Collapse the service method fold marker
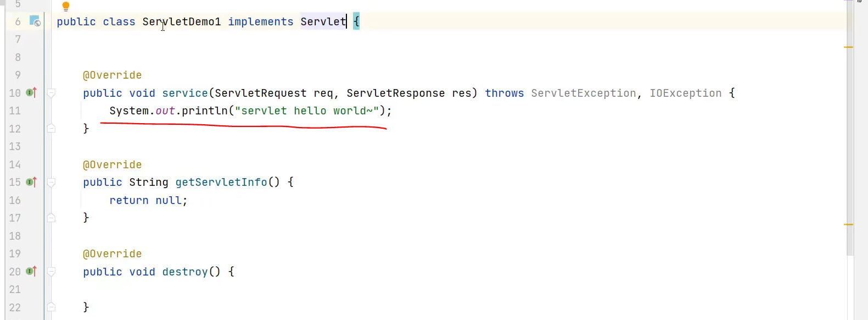 tap(51, 93)
